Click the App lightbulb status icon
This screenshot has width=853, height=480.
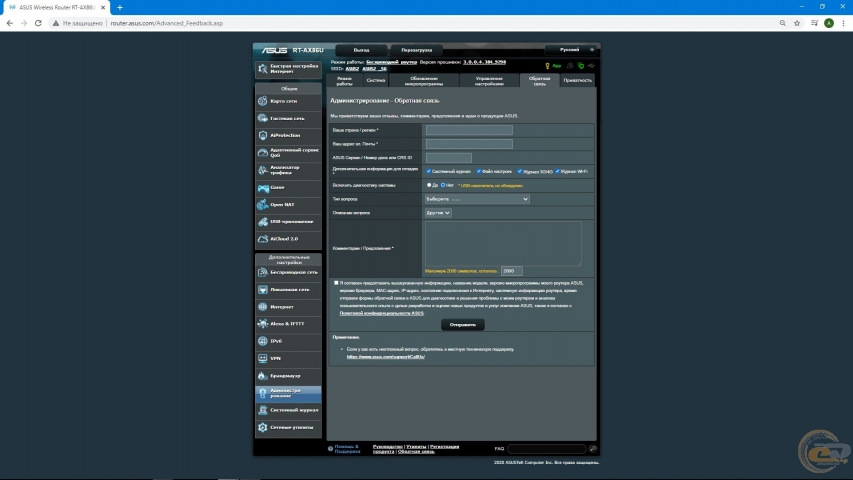(547, 66)
